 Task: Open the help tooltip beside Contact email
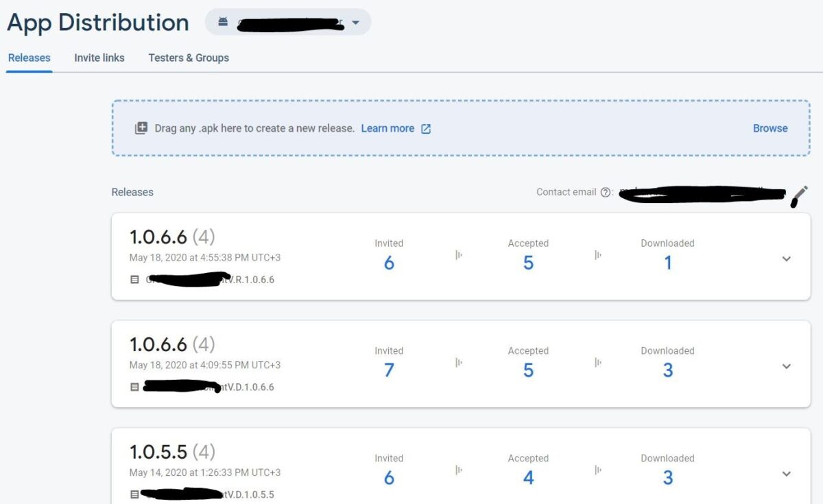(607, 193)
